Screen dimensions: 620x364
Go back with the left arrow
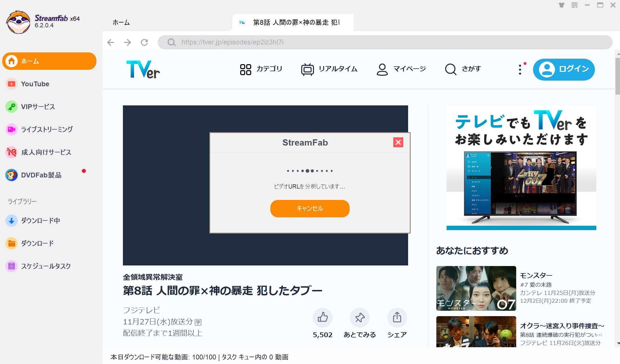tap(111, 42)
